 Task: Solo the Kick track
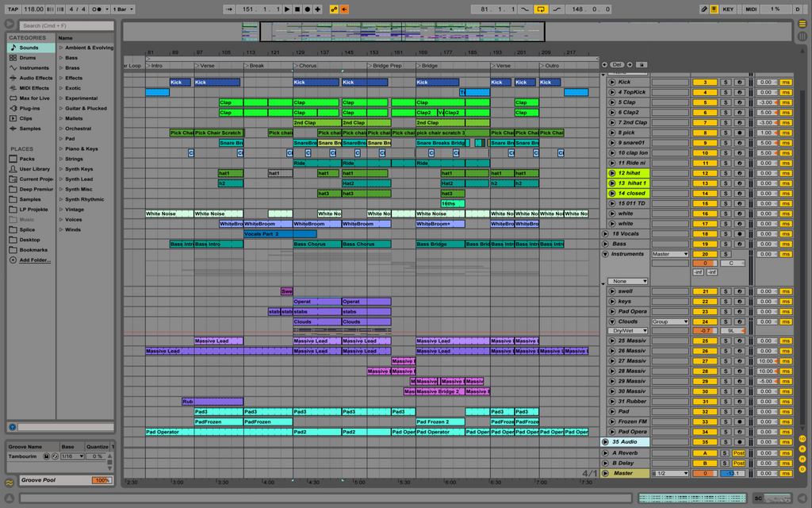point(725,82)
